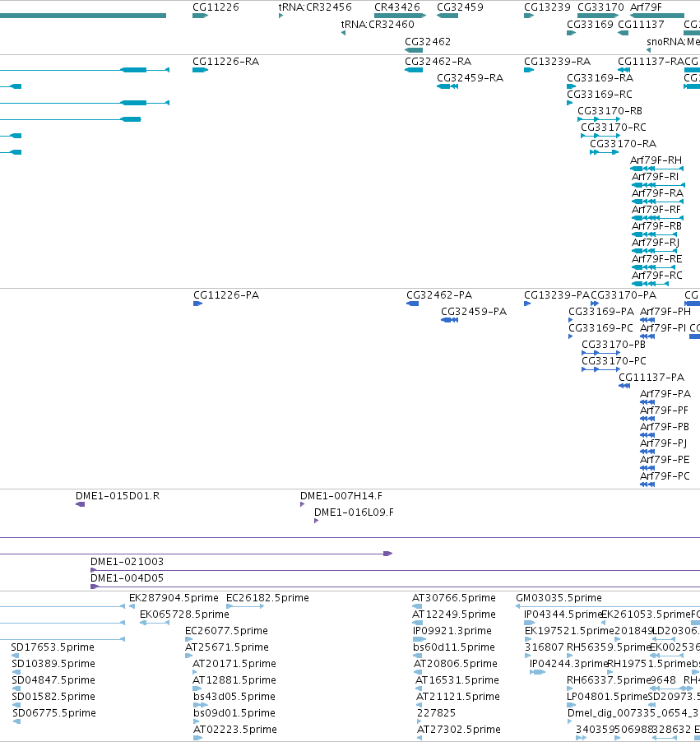Screen dimensions: 700x742
Task: Select EST AT12249.5prime
Action: 417,623
